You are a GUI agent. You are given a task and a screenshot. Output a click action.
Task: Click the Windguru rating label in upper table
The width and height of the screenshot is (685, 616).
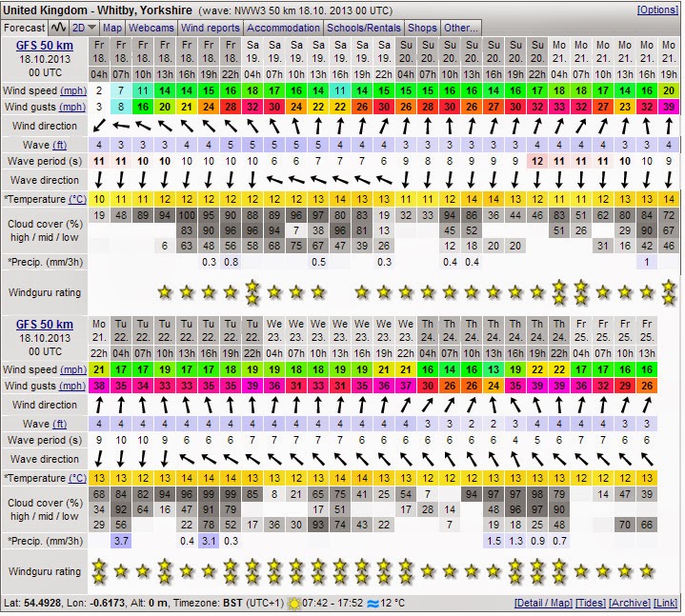(45, 292)
